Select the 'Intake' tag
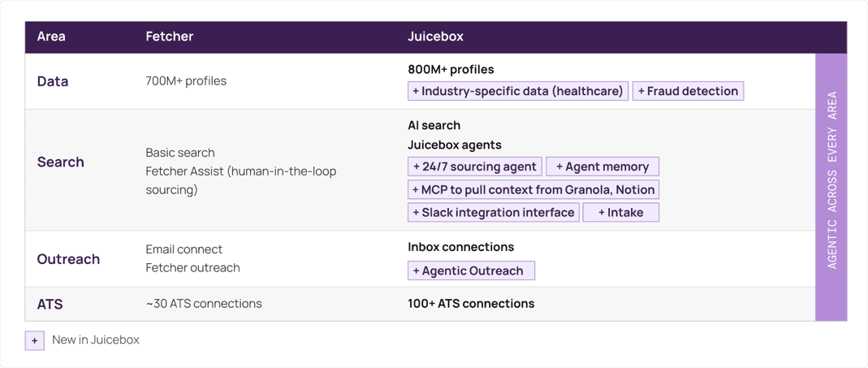Image resolution: width=868 pixels, height=368 pixels. click(x=620, y=212)
